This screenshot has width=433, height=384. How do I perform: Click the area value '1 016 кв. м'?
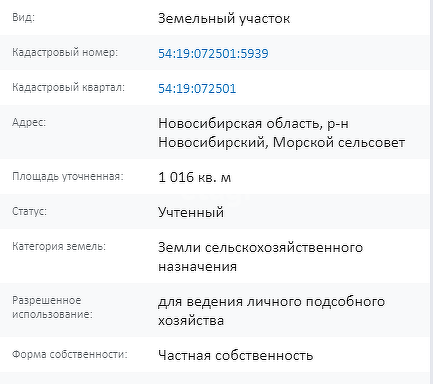tap(194, 177)
